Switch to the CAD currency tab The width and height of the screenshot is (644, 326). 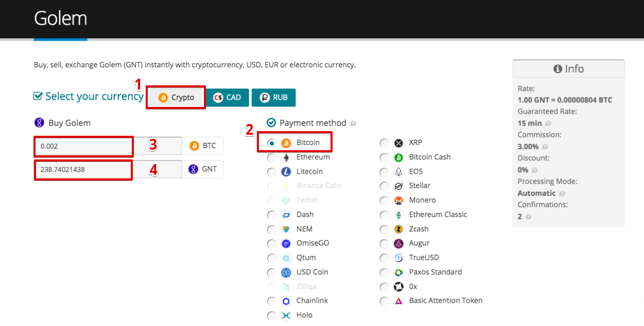click(x=227, y=98)
